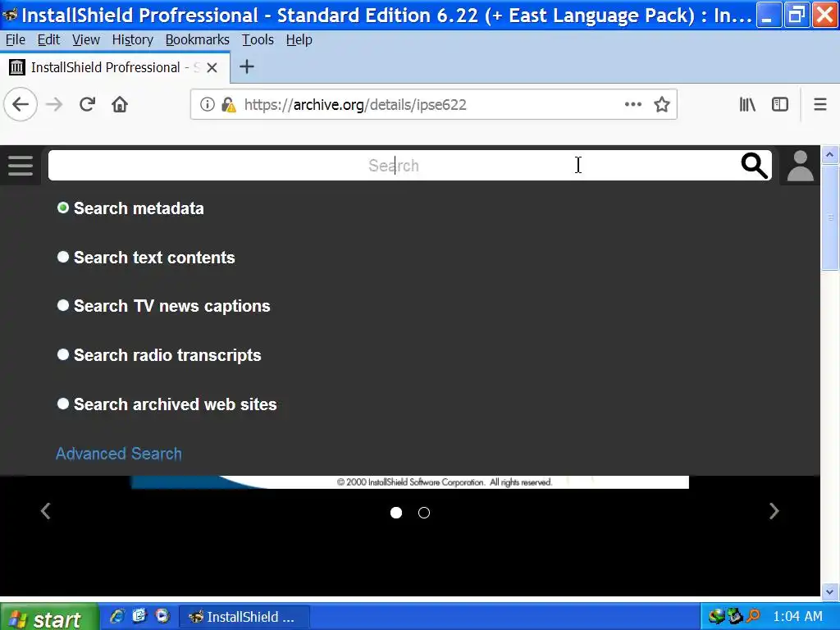This screenshot has width=840, height=630.
Task: Open the user account avatar icon
Action: [x=801, y=165]
